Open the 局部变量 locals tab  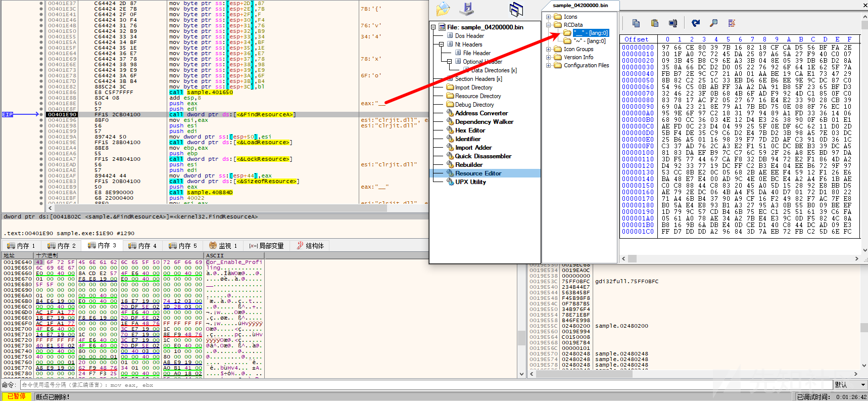(x=266, y=246)
